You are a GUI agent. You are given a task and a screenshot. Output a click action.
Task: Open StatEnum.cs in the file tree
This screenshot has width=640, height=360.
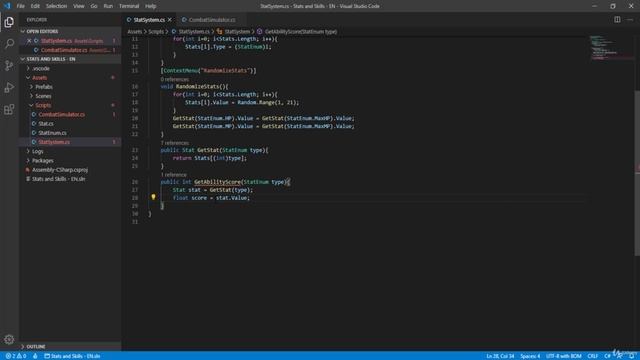[x=52, y=133]
